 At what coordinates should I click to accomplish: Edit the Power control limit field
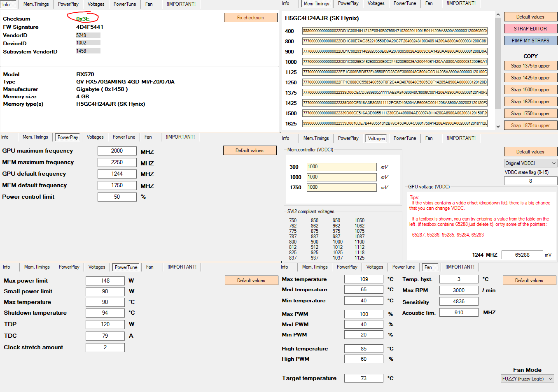[117, 197]
